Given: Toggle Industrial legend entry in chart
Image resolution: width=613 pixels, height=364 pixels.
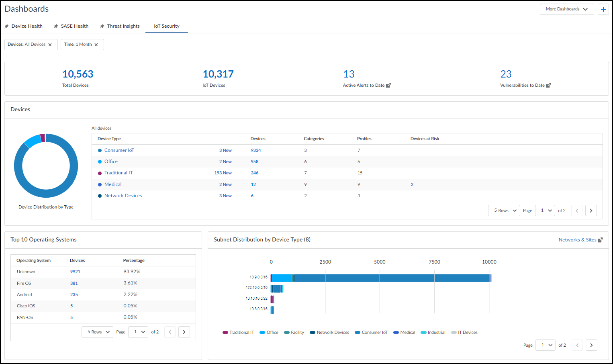Looking at the screenshot, I should point(433,332).
